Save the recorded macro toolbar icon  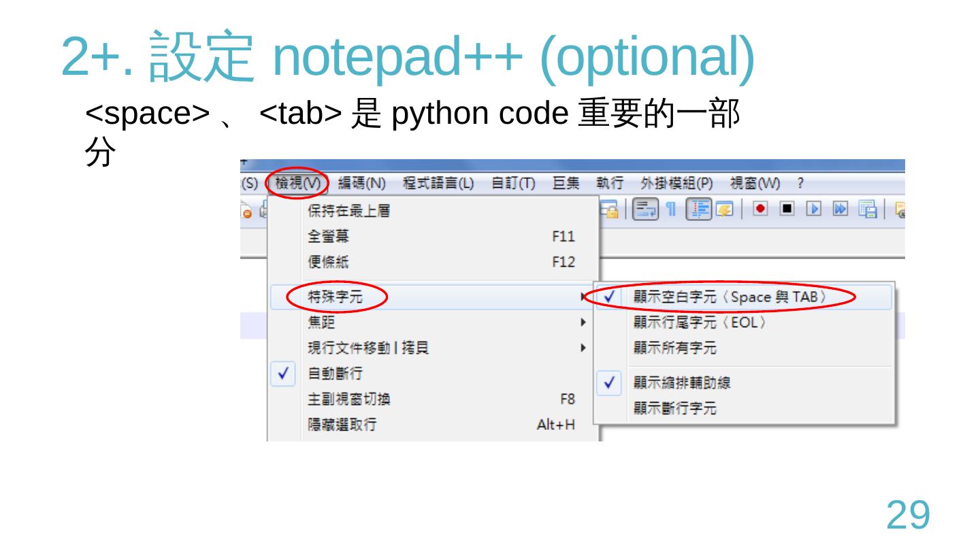[x=866, y=210]
